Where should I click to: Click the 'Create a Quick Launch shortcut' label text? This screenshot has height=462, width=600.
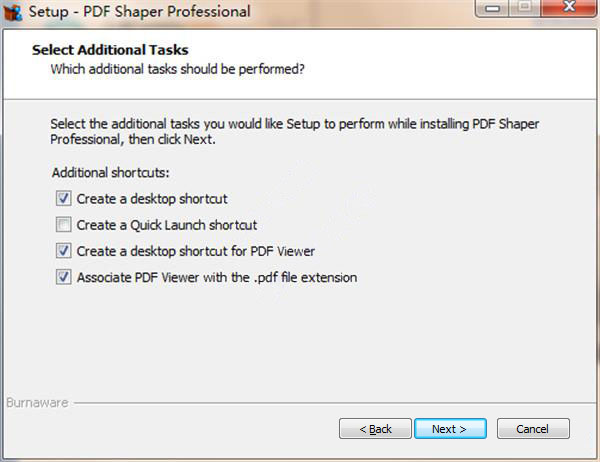[x=167, y=225]
